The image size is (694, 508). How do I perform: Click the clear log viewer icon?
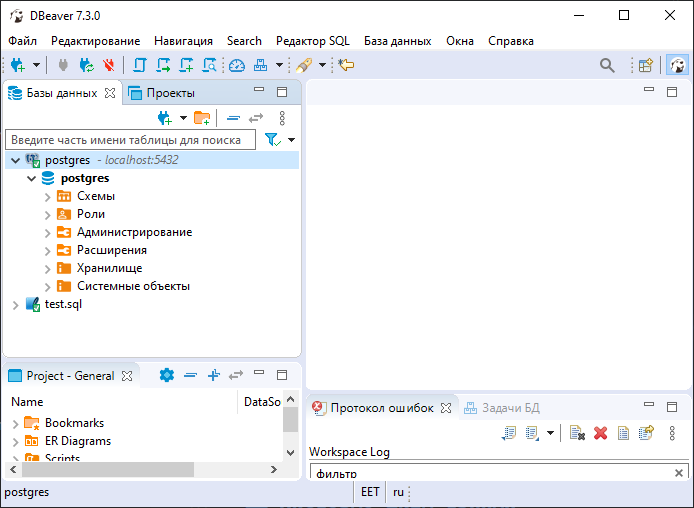(x=577, y=433)
